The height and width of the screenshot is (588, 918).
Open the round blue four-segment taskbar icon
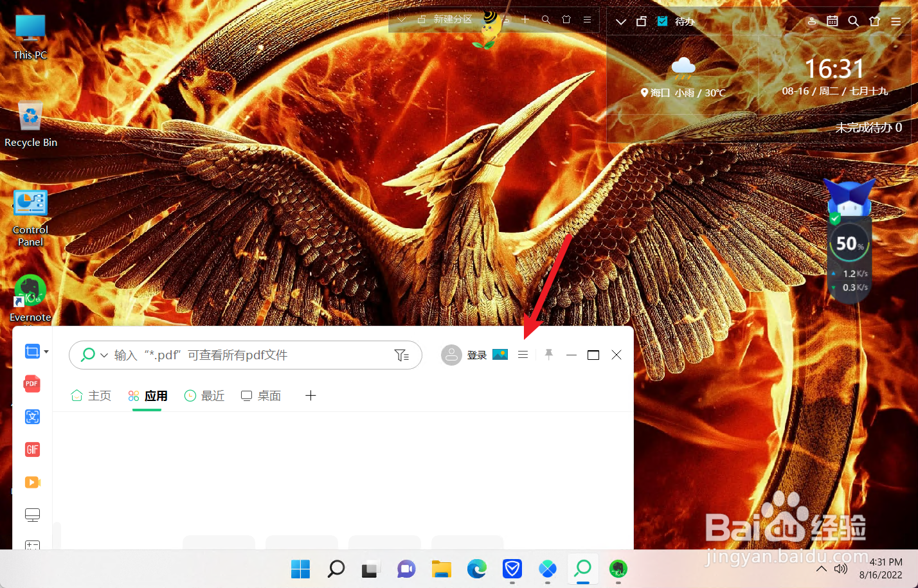point(547,569)
